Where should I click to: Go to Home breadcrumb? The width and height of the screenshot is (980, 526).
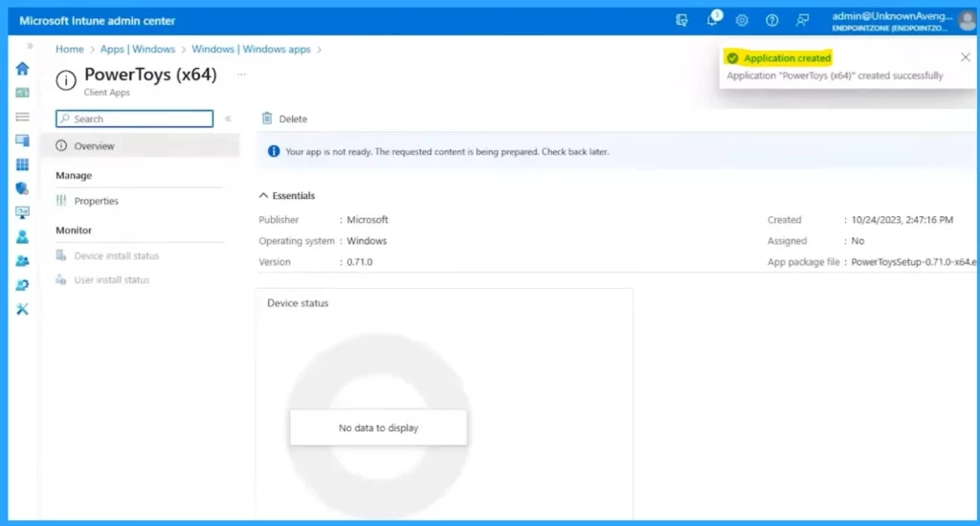(69, 49)
